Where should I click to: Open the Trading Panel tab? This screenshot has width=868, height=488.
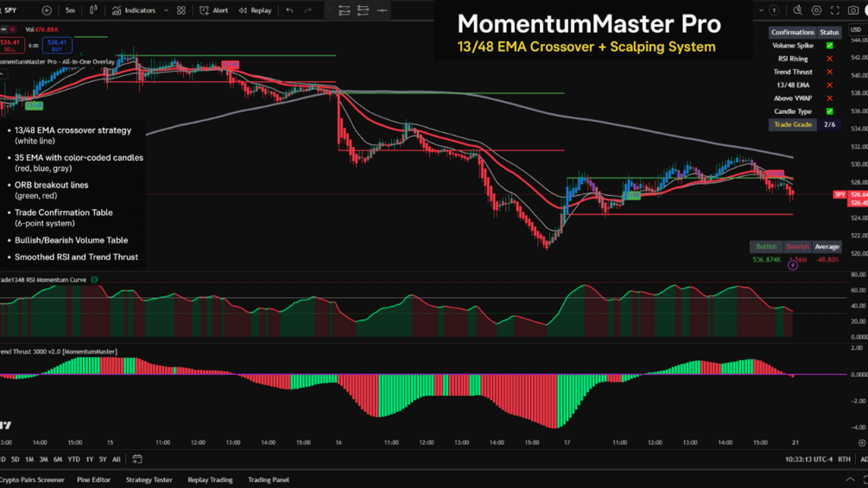click(x=269, y=479)
